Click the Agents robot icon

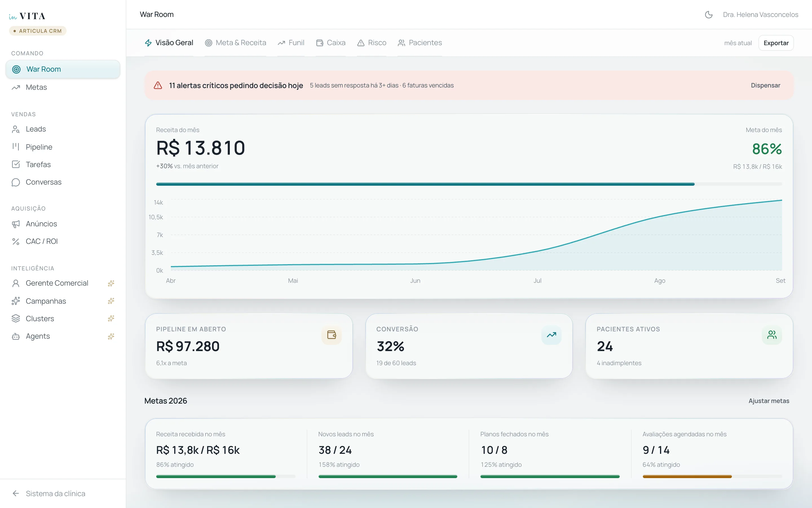(x=16, y=336)
